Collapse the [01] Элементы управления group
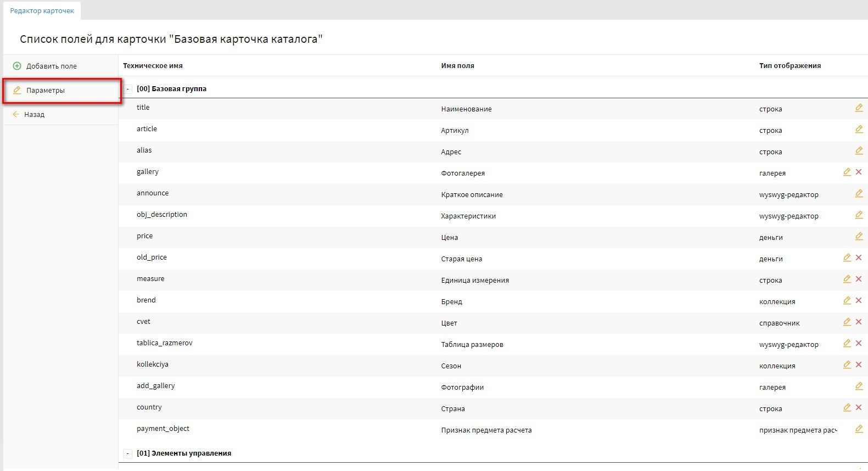The height and width of the screenshot is (471, 868). 128,453
